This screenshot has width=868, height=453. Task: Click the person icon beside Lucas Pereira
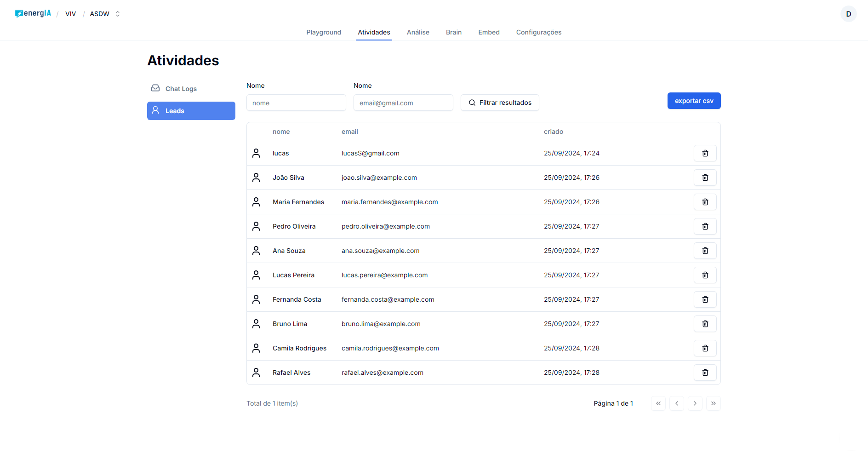(256, 275)
